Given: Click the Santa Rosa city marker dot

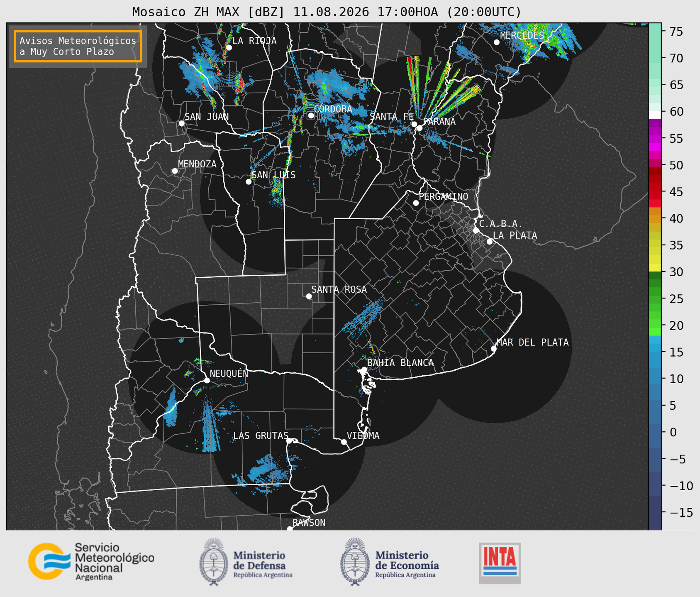Looking at the screenshot, I should pyautogui.click(x=309, y=296).
